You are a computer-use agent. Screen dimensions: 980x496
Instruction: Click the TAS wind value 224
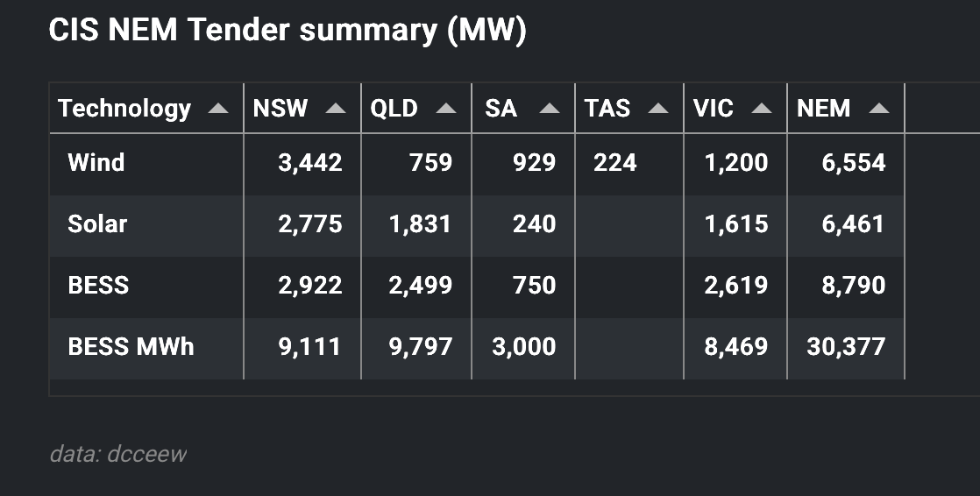click(614, 163)
